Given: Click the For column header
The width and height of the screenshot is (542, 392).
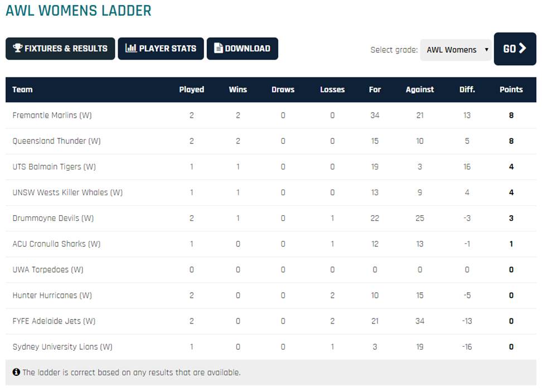Looking at the screenshot, I should tap(375, 90).
